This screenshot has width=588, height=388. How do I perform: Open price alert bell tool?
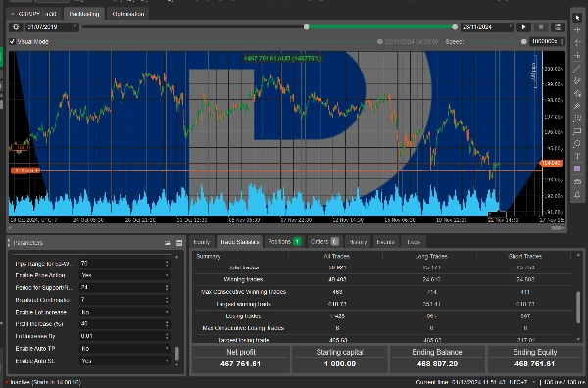tap(577, 194)
